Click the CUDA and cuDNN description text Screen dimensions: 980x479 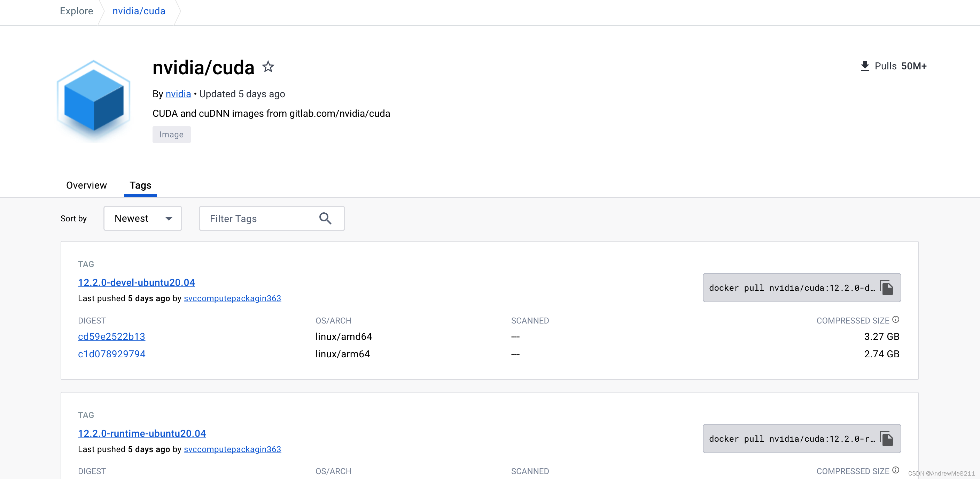[271, 113]
